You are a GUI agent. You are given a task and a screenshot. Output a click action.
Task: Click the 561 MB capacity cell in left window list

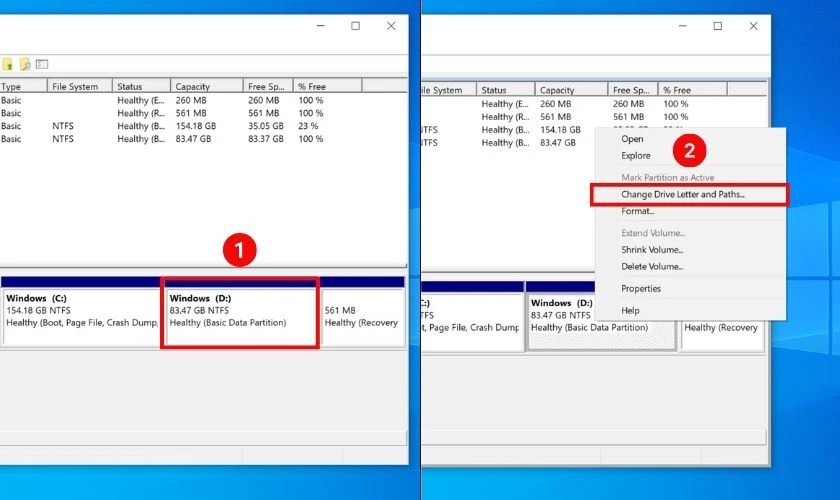click(191, 113)
